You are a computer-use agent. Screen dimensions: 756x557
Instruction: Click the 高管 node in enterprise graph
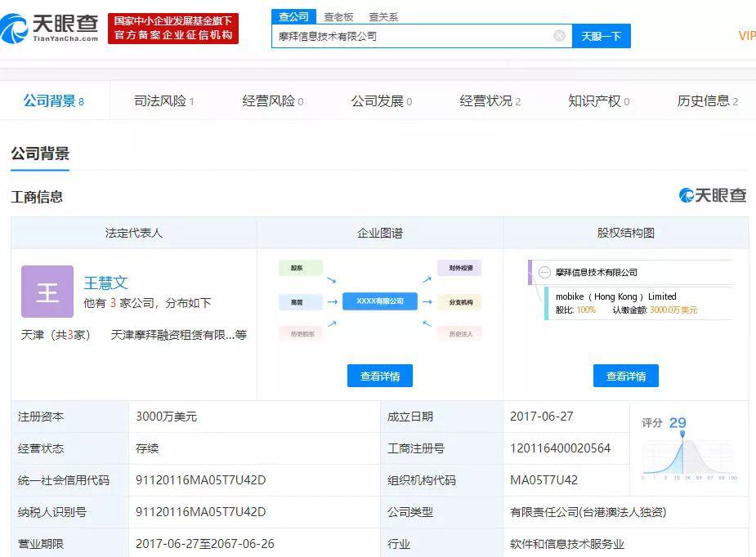click(x=301, y=302)
